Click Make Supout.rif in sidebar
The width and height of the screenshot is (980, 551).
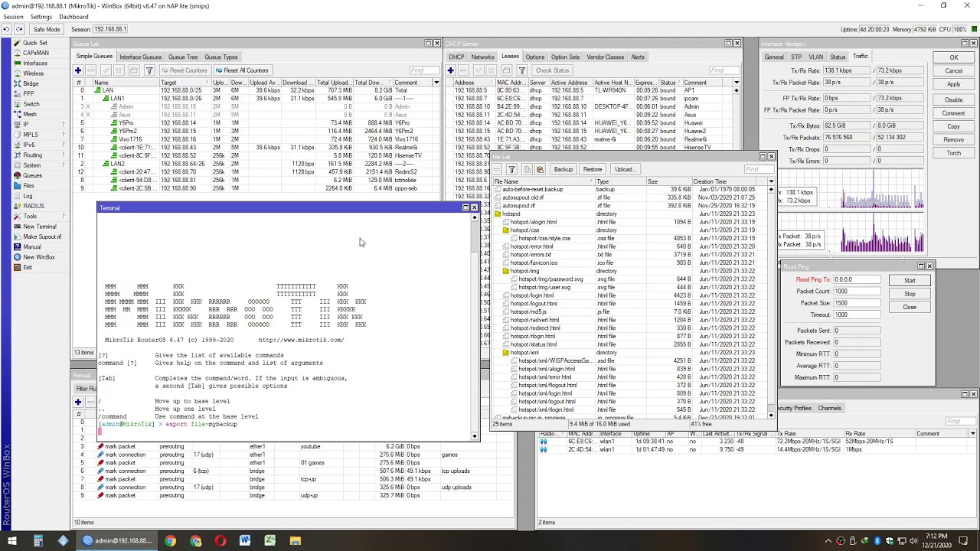(41, 236)
